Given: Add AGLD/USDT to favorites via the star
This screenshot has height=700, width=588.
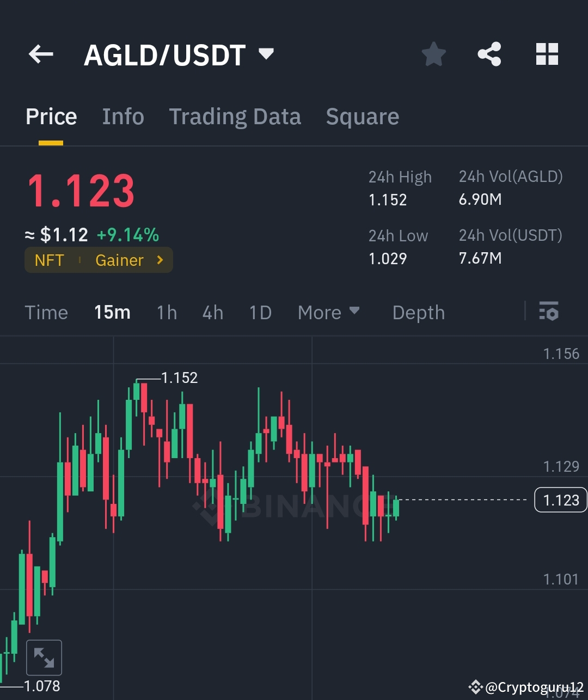Looking at the screenshot, I should click(x=433, y=54).
